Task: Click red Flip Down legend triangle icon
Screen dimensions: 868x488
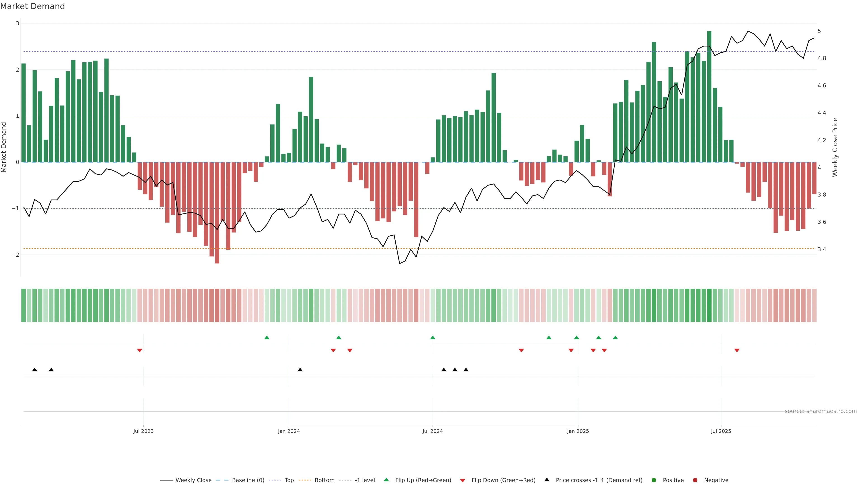Action: tap(463, 480)
